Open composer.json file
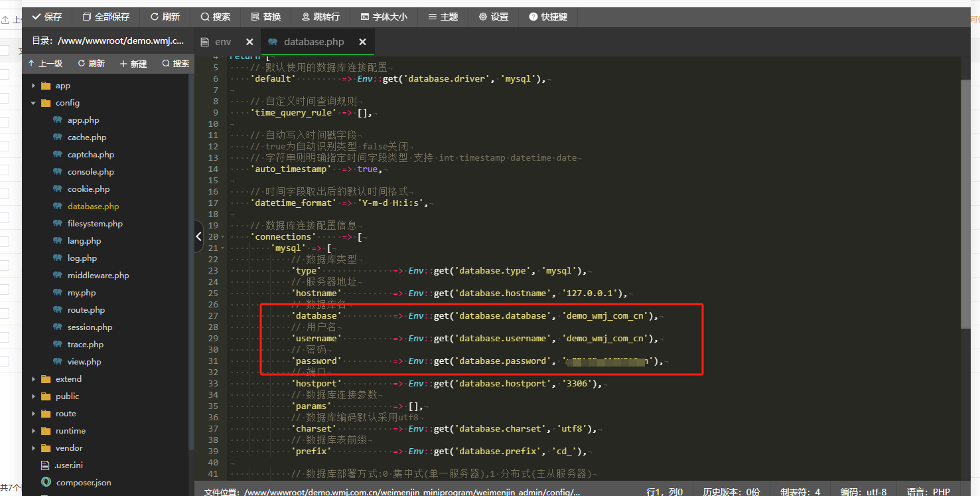Screen dimensions: 980x496 (84, 483)
